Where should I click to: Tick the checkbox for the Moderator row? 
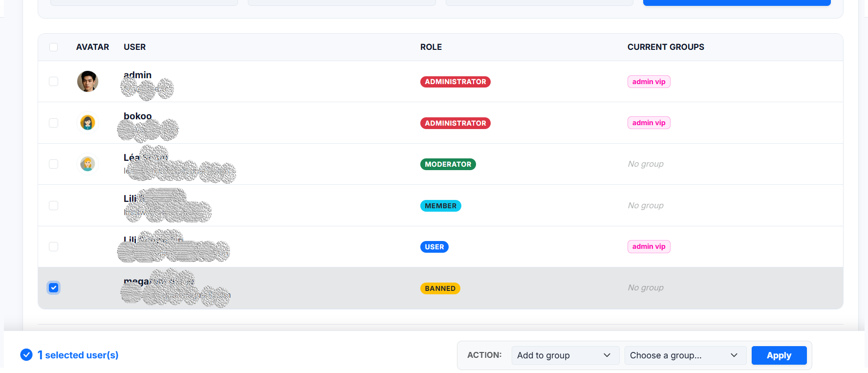tap(54, 164)
